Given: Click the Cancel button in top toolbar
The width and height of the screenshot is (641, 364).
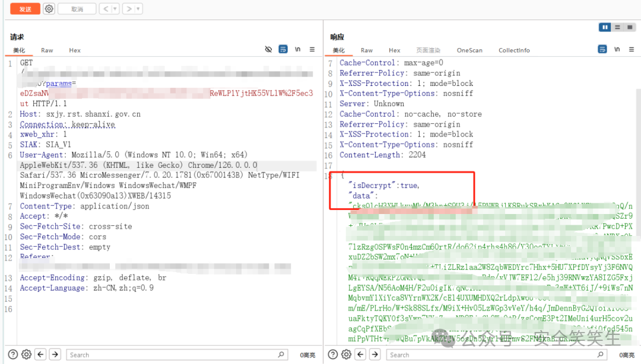Looking at the screenshot, I should 77,8.
